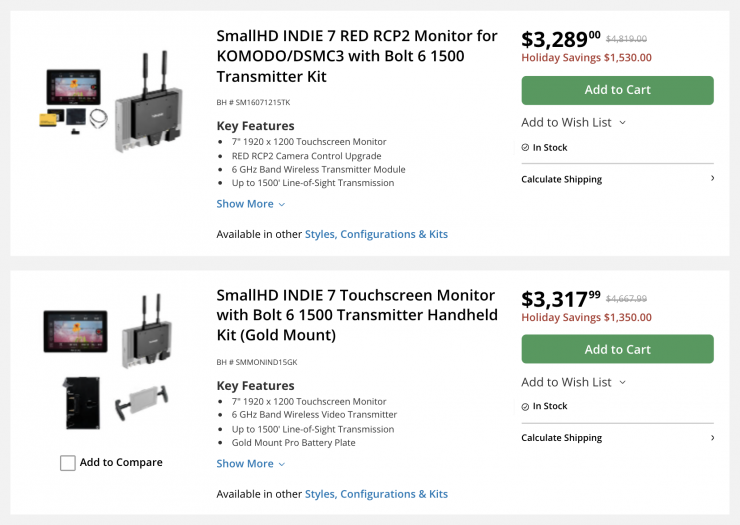Show more key features for Gold Mount kit

[x=245, y=463]
